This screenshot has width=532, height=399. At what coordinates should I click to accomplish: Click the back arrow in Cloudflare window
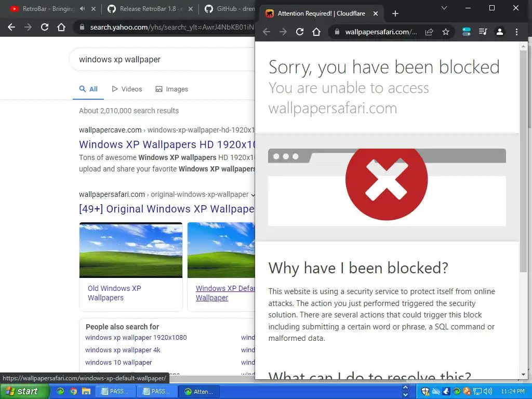(267, 32)
